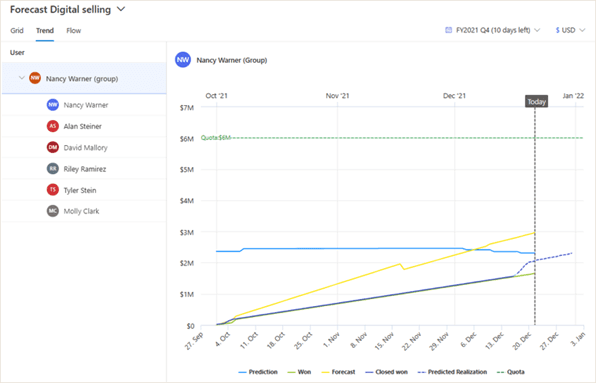Select Riley Ramirez in the user list
This screenshot has height=383, width=596.
pyautogui.click(x=84, y=169)
